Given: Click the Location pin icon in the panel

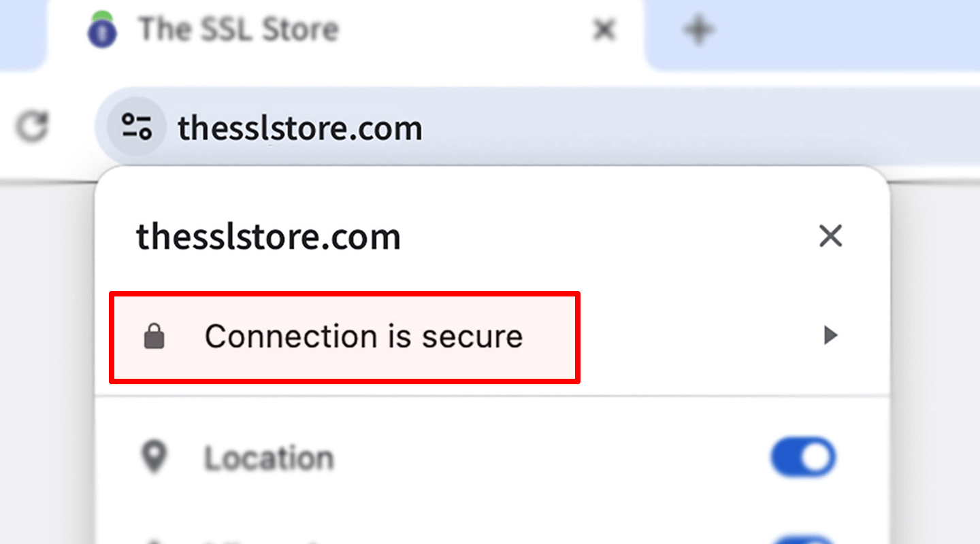Looking at the screenshot, I should click(154, 457).
